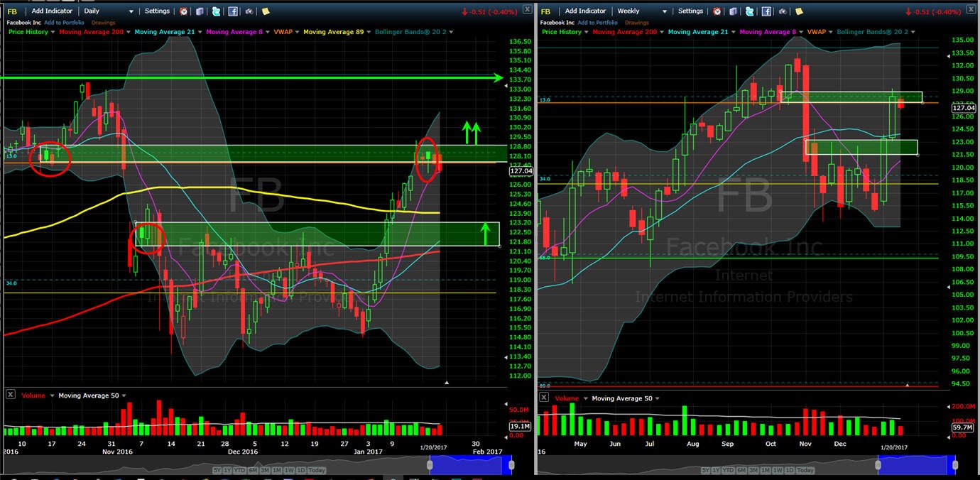Share daily chart via Twitter icon

[216, 11]
